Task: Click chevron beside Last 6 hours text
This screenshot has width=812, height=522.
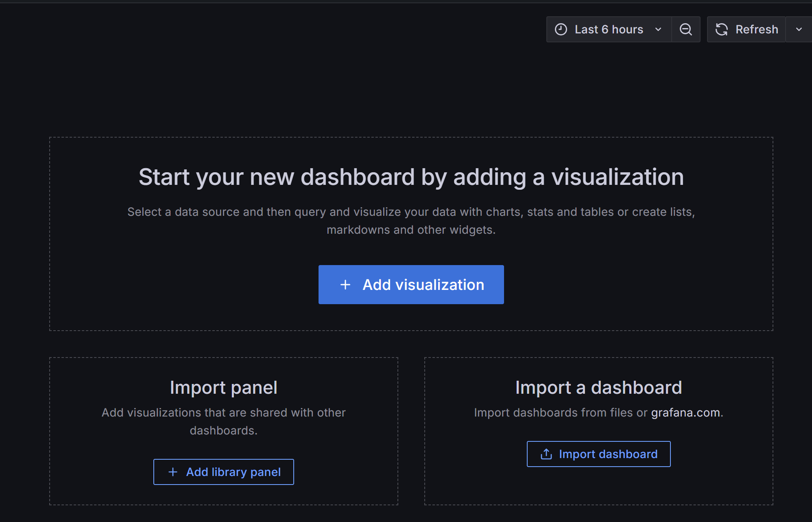Action: 658,29
